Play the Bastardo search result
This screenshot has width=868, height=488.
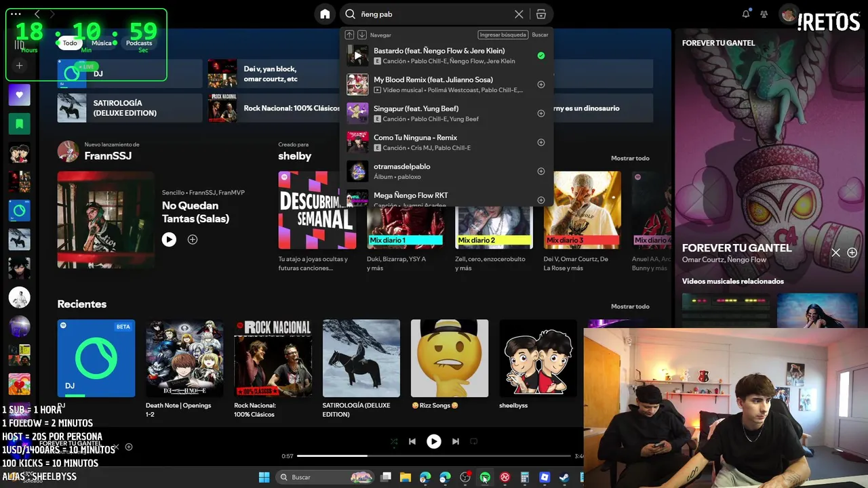click(x=357, y=56)
